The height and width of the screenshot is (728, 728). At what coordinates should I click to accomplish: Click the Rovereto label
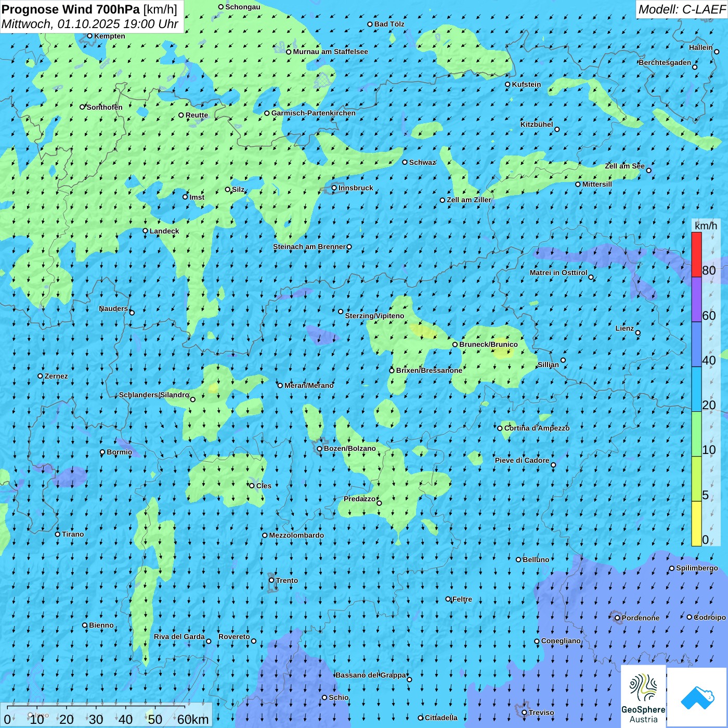click(234, 636)
